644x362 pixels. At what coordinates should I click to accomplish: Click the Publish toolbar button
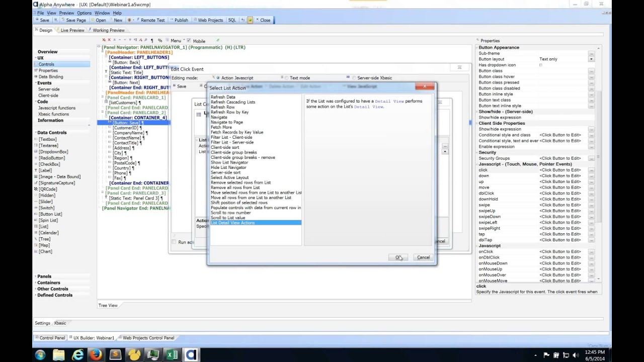click(x=179, y=20)
